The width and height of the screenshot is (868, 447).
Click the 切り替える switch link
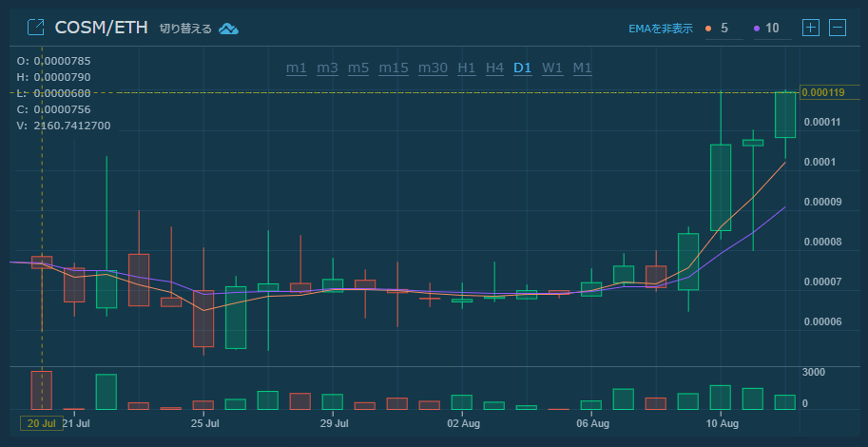185,29
